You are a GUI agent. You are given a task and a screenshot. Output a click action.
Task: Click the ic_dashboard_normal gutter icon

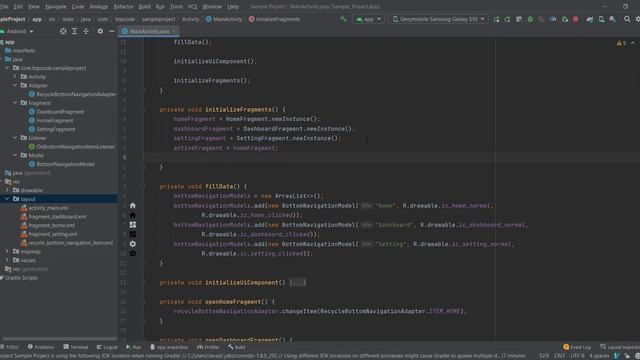[133, 224]
